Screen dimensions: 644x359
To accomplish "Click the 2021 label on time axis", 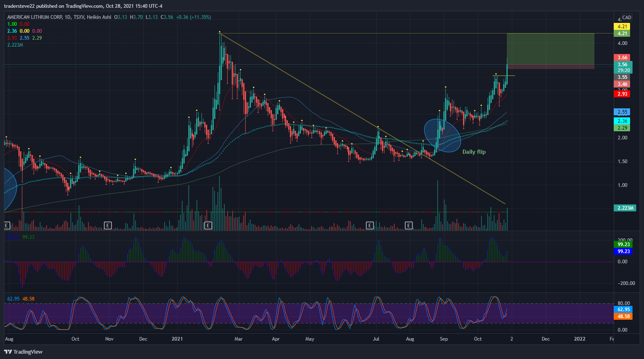I will 177,339.
